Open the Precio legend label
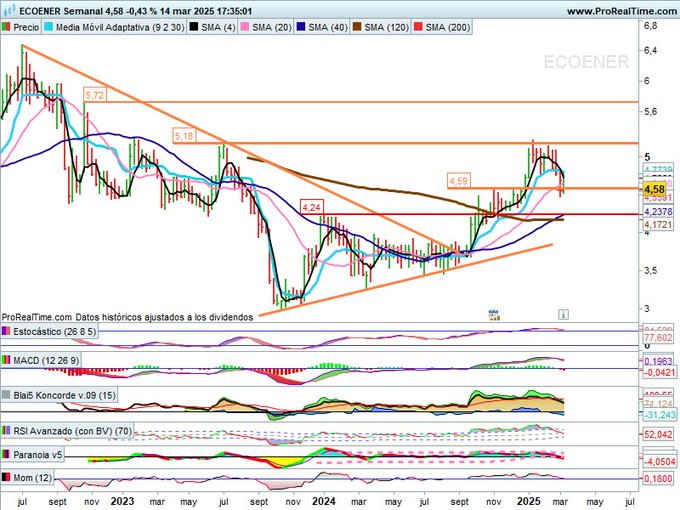Screen dimensions: 680x510 (26, 27)
